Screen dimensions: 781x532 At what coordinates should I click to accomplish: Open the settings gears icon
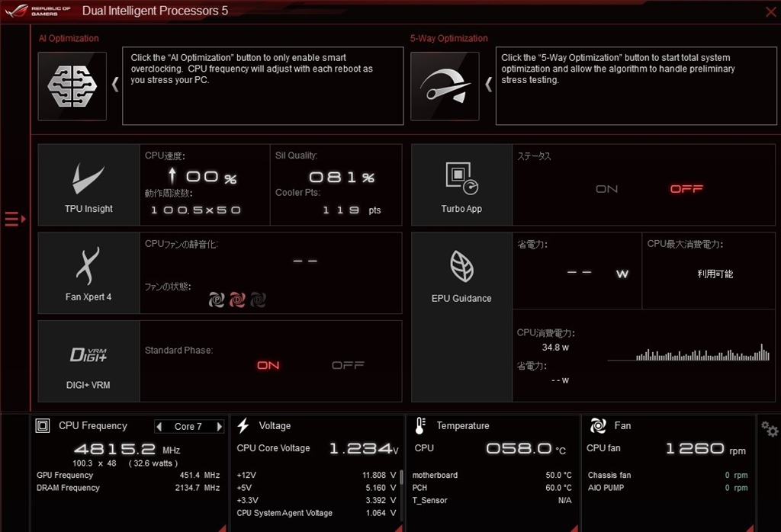(x=770, y=429)
